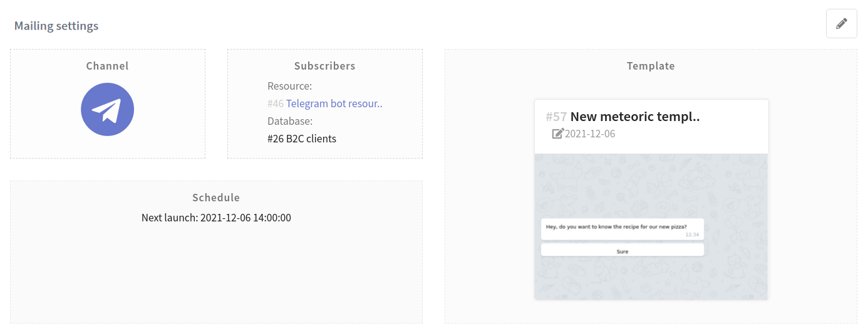
Task: Click the Next launch date text
Action: click(x=216, y=218)
